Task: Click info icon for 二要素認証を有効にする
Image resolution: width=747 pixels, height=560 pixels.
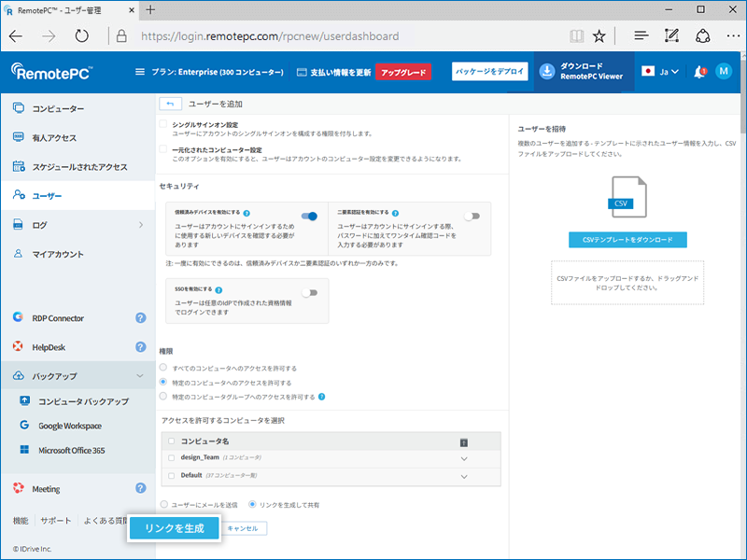Action: tap(395, 213)
